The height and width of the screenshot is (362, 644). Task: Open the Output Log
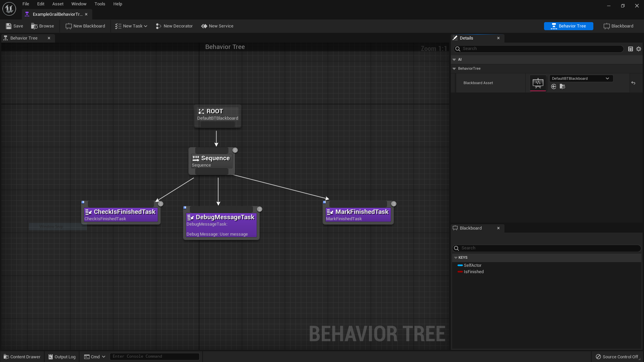62,357
